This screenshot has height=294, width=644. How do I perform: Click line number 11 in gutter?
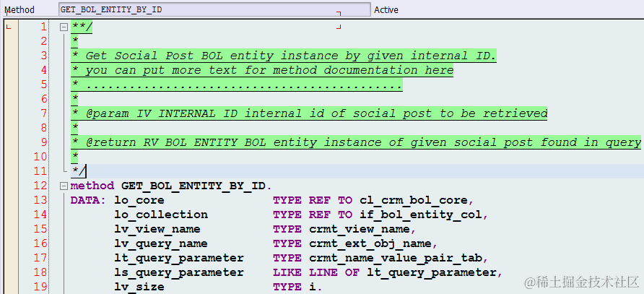40,171
